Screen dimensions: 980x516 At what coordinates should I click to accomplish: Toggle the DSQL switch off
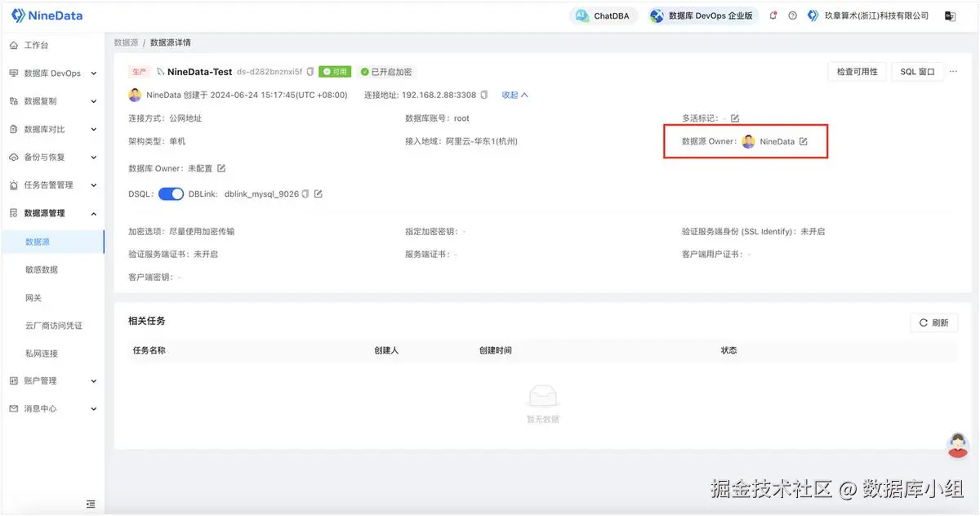coord(171,193)
